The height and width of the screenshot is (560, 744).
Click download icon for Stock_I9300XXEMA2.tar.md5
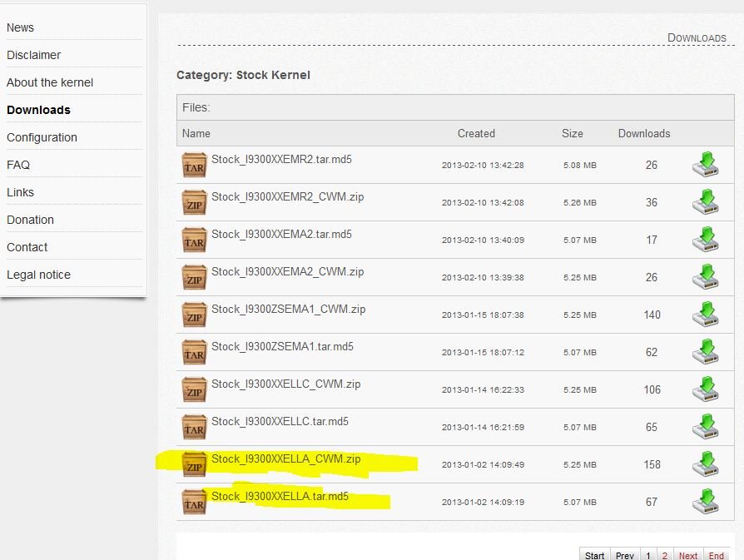click(x=705, y=239)
